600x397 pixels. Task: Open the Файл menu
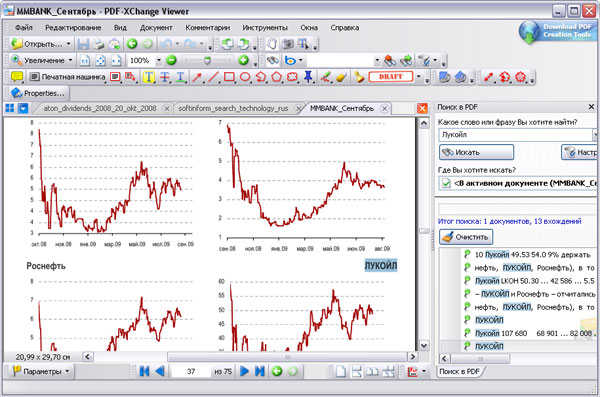tap(24, 28)
